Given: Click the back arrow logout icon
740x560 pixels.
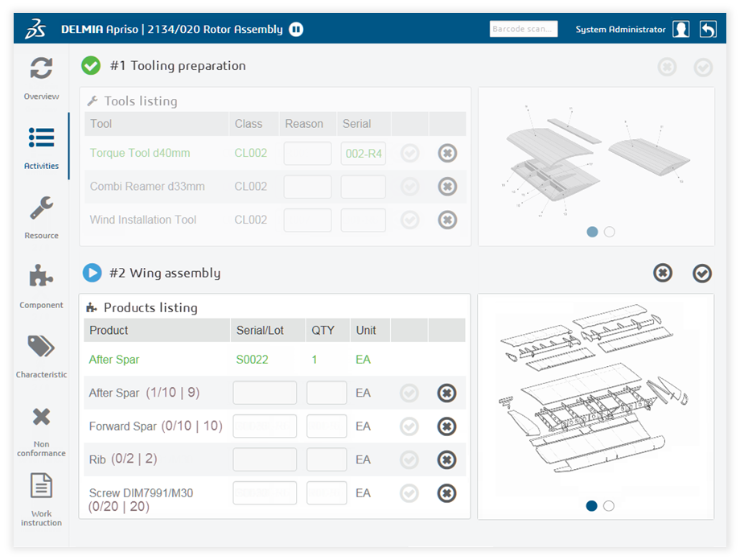Looking at the screenshot, I should pos(708,29).
